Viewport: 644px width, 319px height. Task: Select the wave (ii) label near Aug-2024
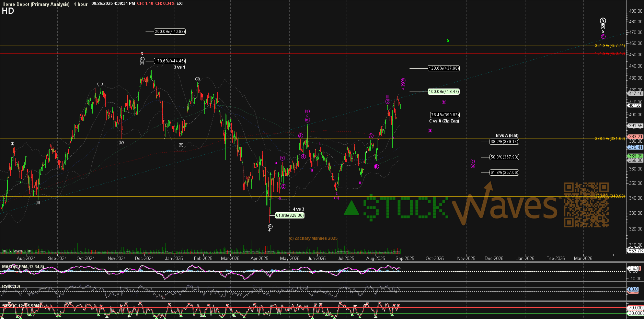(x=38, y=202)
